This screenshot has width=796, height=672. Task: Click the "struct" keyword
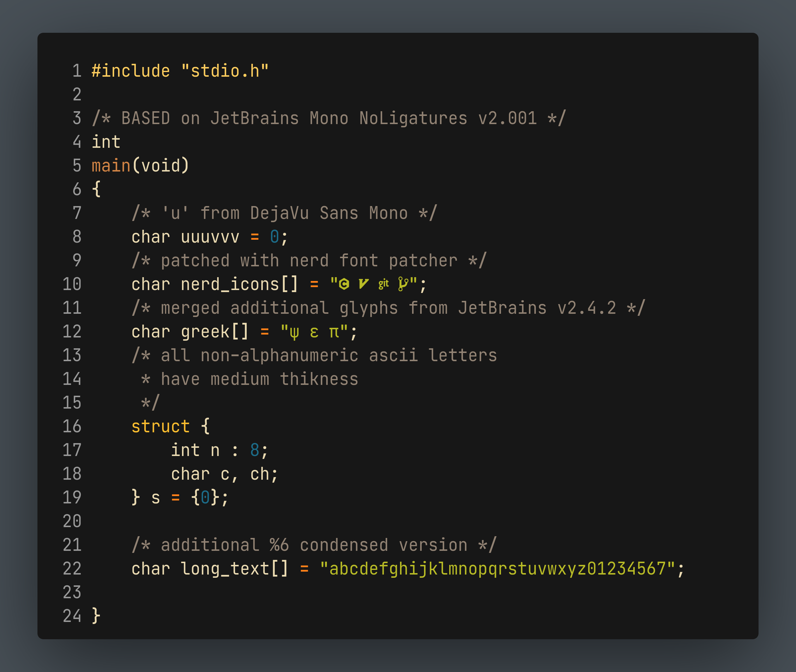pyautogui.click(x=160, y=426)
